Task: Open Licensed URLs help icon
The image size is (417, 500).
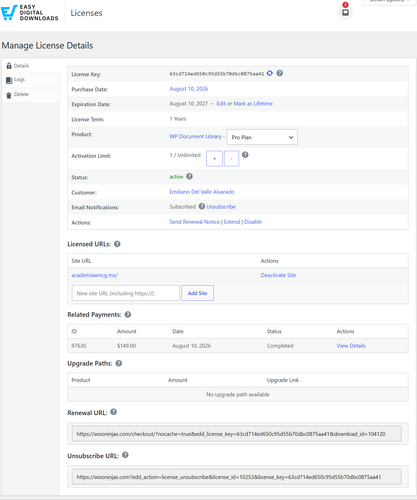Action: (x=117, y=244)
